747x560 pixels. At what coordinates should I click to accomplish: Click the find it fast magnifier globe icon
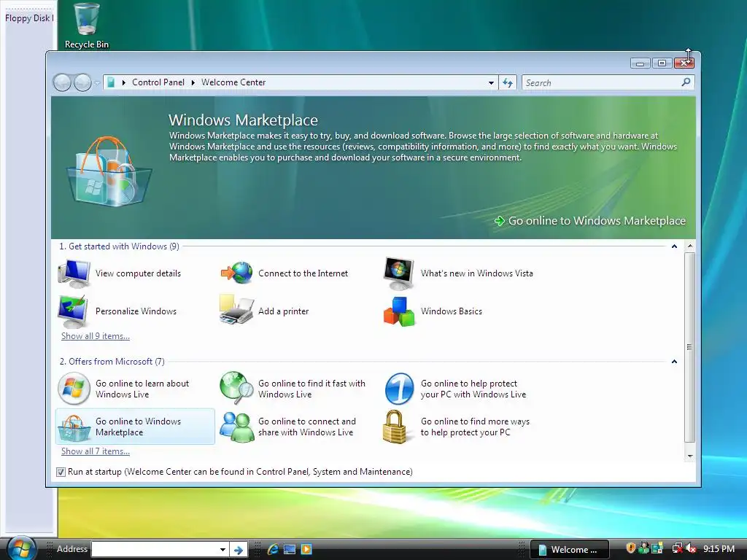click(x=237, y=387)
